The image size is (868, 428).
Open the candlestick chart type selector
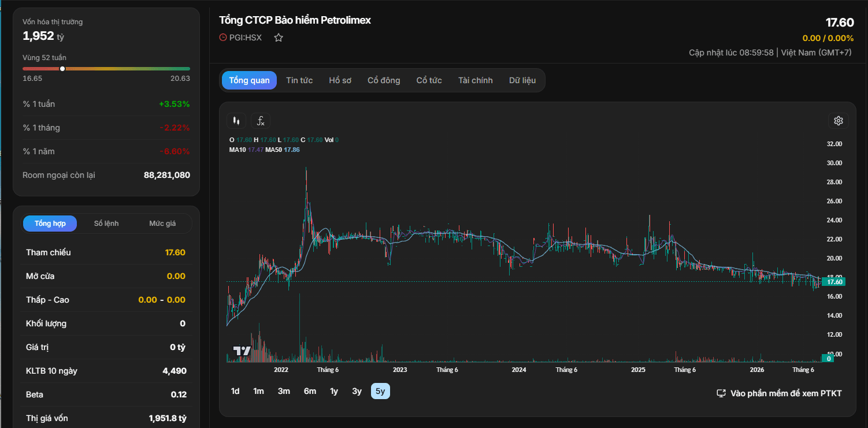click(236, 121)
